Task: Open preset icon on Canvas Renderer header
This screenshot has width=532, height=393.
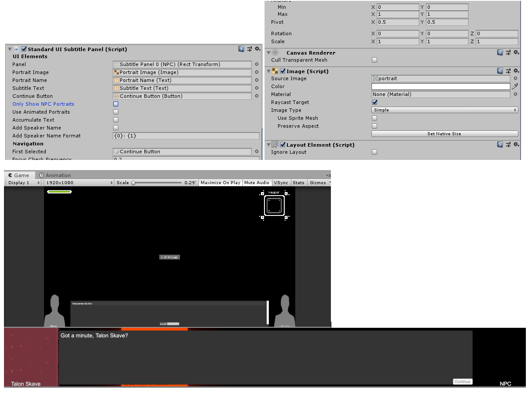Action: (508, 52)
